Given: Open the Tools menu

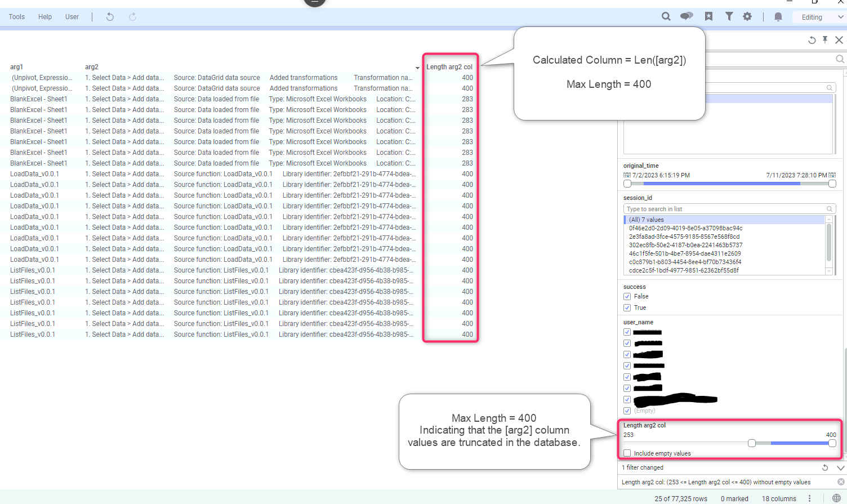Looking at the screenshot, I should 17,17.
